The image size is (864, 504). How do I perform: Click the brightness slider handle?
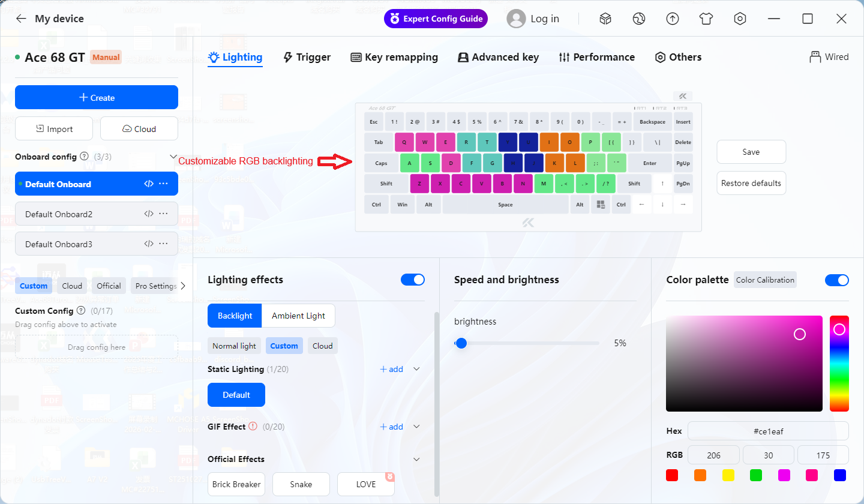pyautogui.click(x=461, y=343)
